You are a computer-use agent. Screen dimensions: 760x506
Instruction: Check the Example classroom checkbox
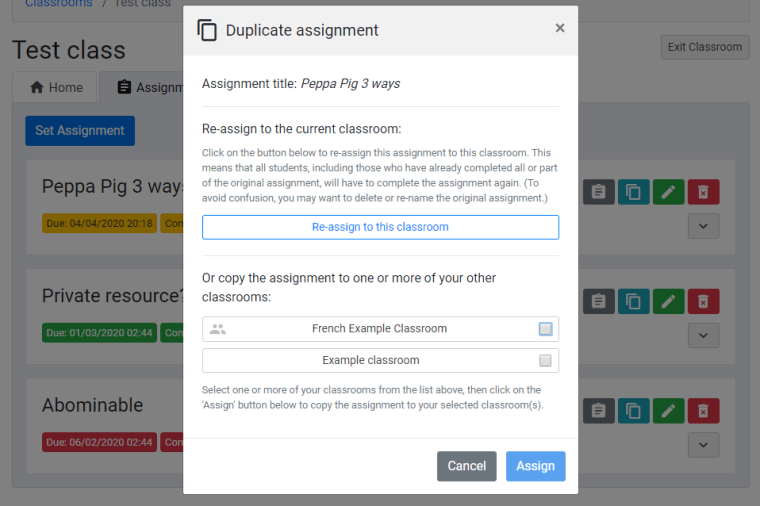[545, 360]
